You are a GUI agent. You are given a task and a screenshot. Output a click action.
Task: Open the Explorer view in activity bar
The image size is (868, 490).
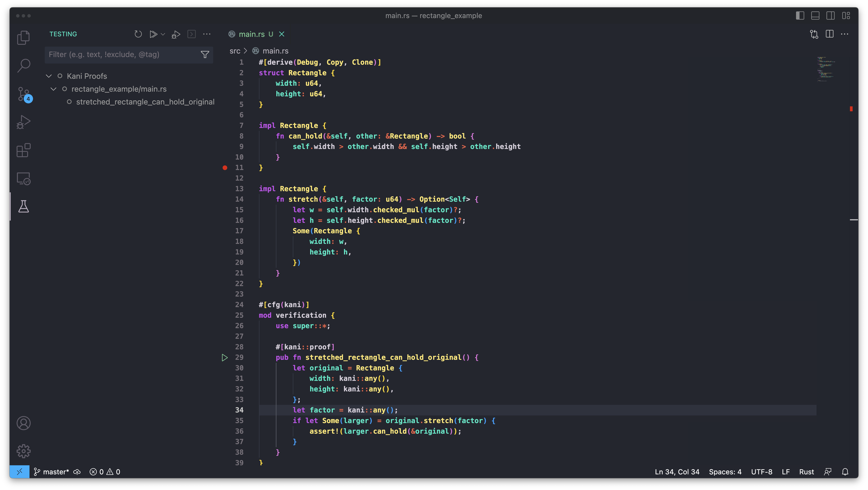coord(24,37)
